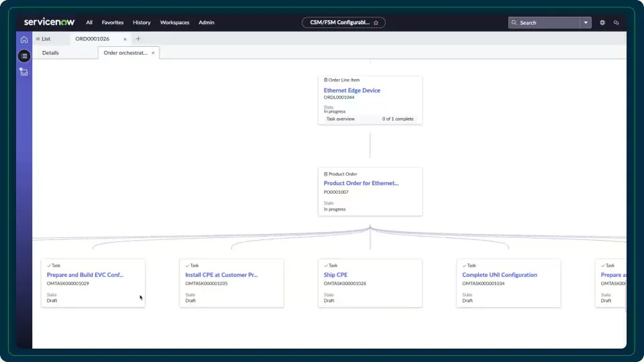Screen dimensions: 644x362
Task: Click the Product Order type icon
Action: coord(326,174)
